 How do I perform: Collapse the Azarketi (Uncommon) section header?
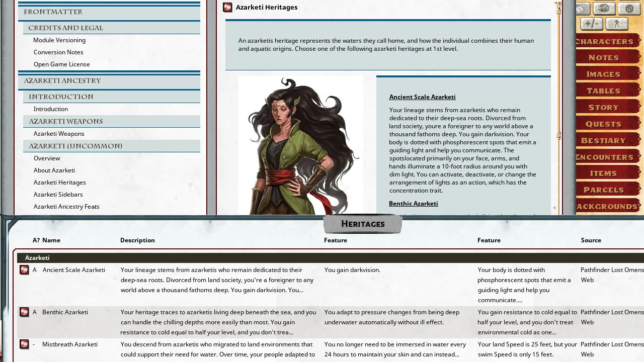pos(112,146)
